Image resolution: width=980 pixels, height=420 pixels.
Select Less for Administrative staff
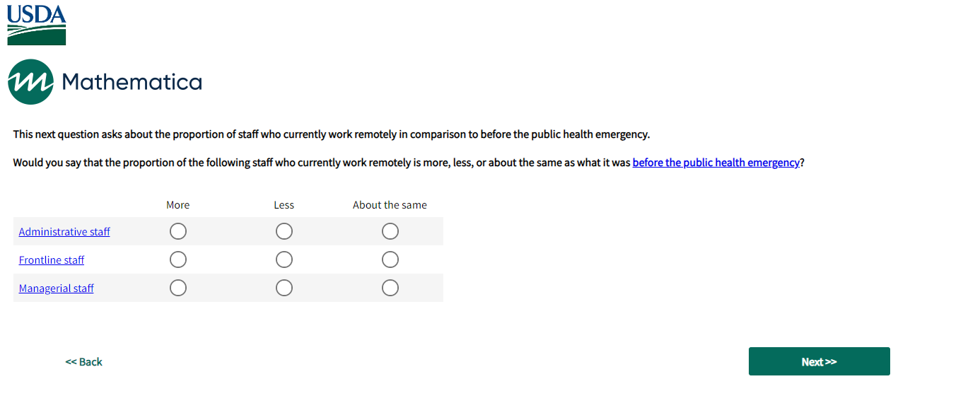pos(284,232)
